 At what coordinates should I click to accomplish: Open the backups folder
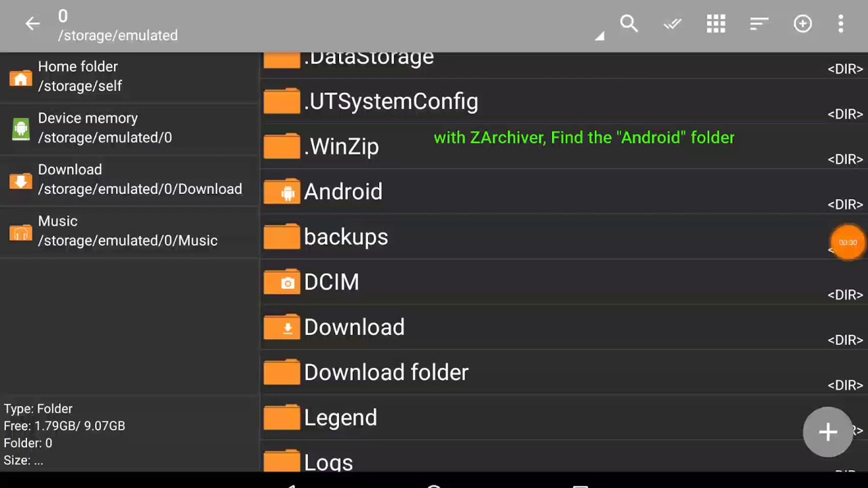point(346,237)
